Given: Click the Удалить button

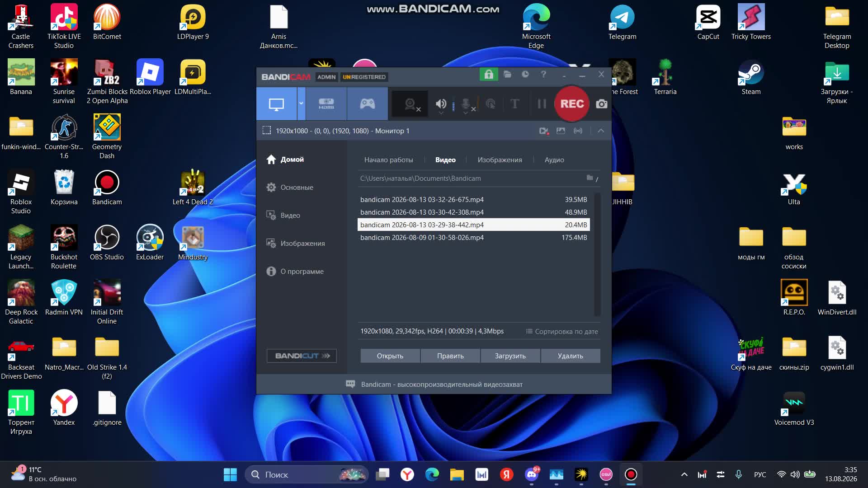Looking at the screenshot, I should pyautogui.click(x=571, y=356).
